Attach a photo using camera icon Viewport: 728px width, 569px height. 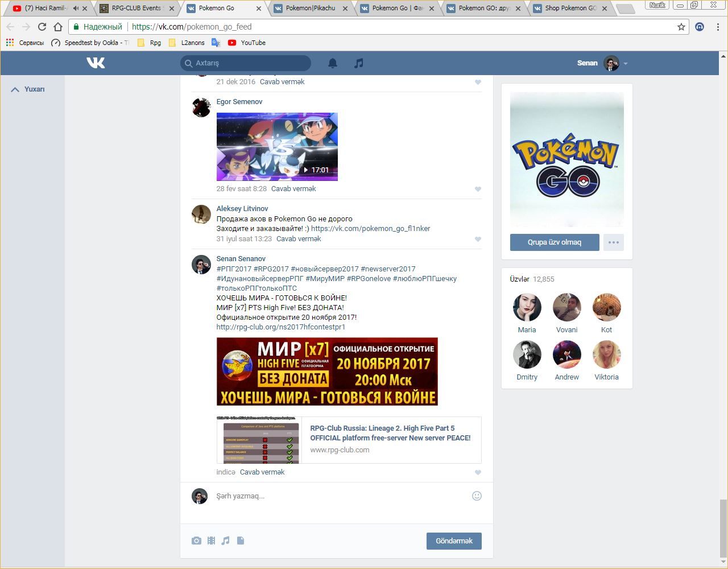[x=196, y=541]
